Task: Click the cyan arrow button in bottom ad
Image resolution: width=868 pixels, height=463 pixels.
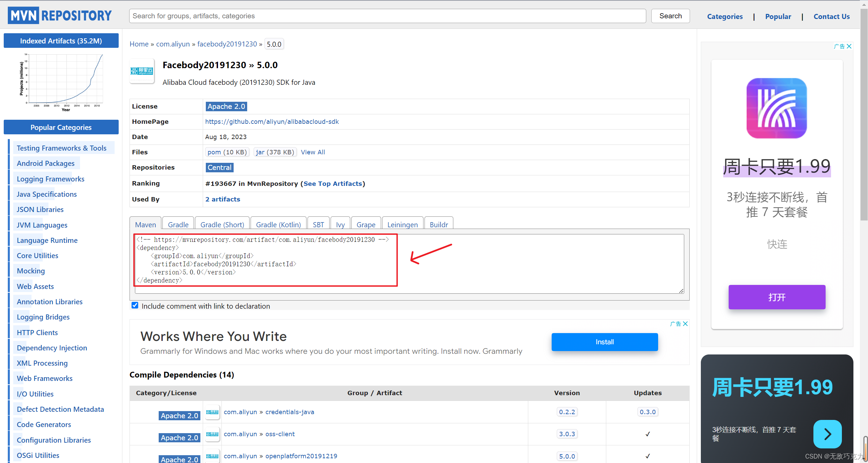Action: coord(827,434)
